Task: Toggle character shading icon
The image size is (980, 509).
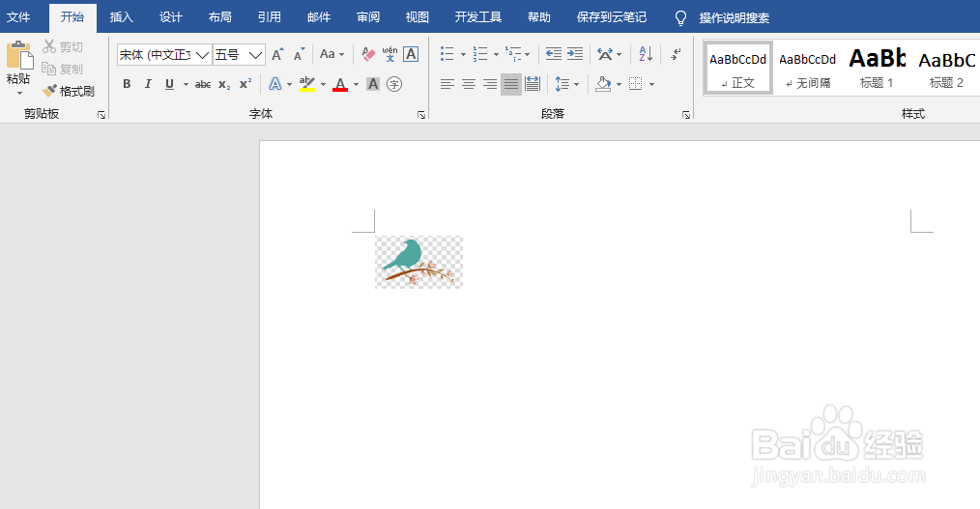Action: 373,84
